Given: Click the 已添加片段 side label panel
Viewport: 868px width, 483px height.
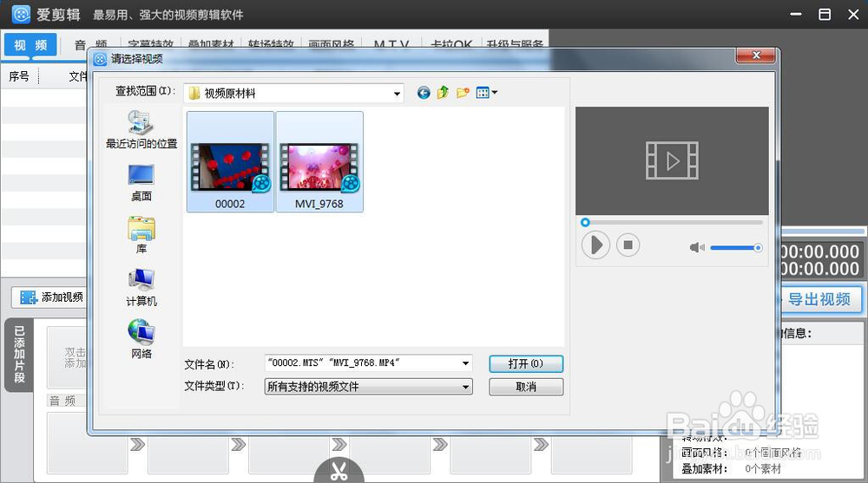Looking at the screenshot, I should pyautogui.click(x=19, y=355).
